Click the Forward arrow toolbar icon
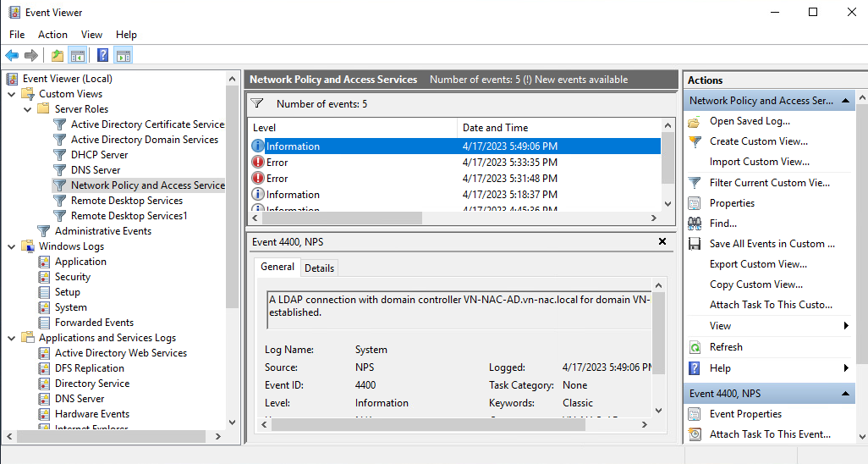868x464 pixels. (31, 55)
